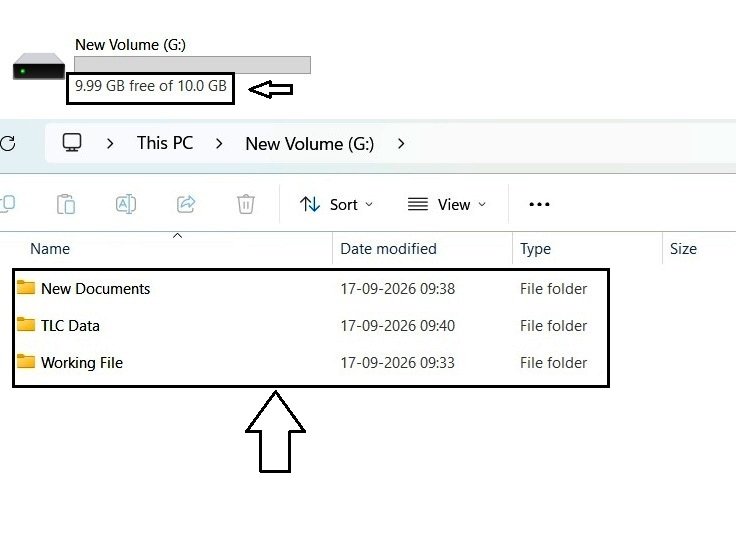The width and height of the screenshot is (736, 543).
Task: Open the See more three-dots menu
Action: click(539, 204)
